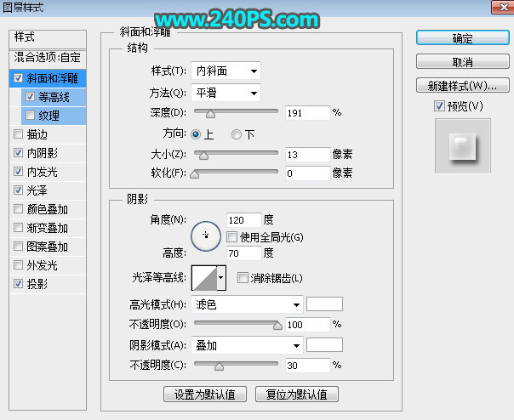Click 复位为默认值 button

297,394
